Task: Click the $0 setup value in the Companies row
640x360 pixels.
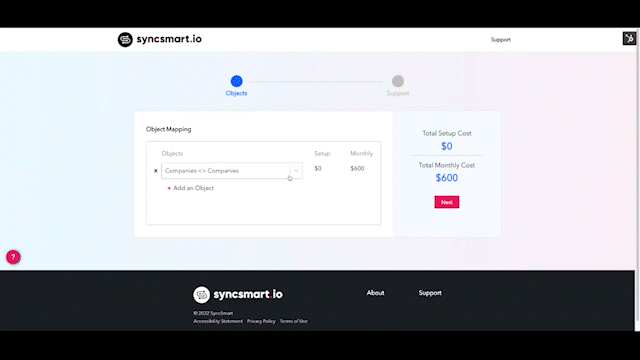Action: (x=318, y=169)
